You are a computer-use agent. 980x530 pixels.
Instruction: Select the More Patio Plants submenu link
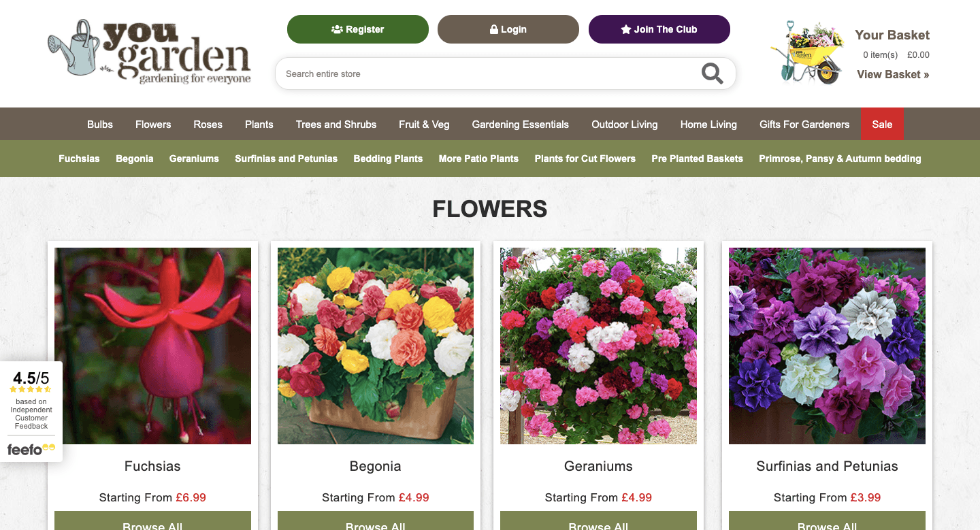pos(478,159)
